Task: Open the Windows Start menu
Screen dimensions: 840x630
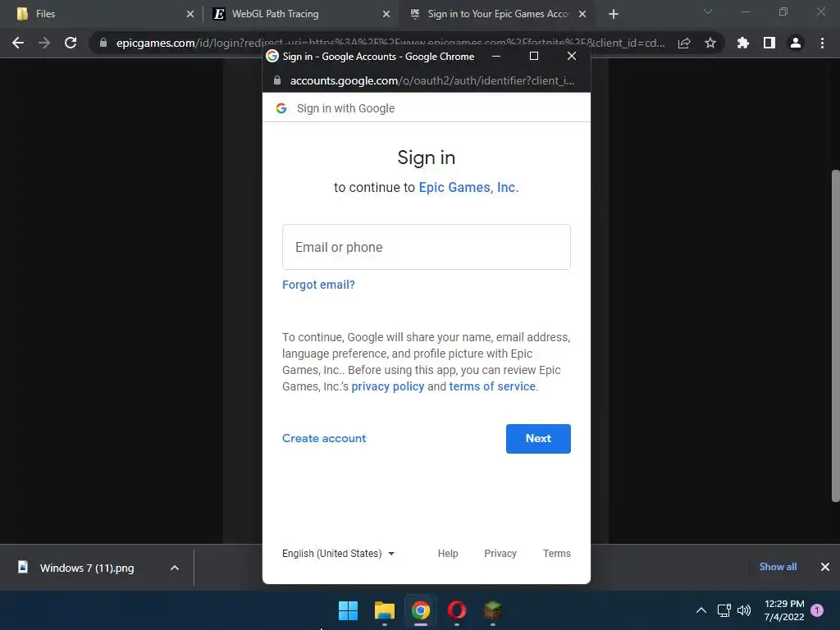Action: pyautogui.click(x=348, y=610)
